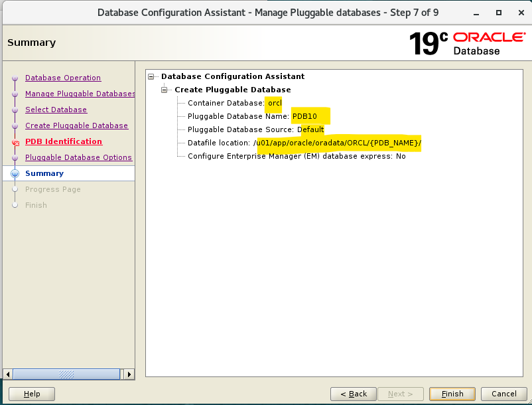This screenshot has width=532, height=405.
Task: Maximize the Database Configuration Assistant window
Action: coord(498,13)
